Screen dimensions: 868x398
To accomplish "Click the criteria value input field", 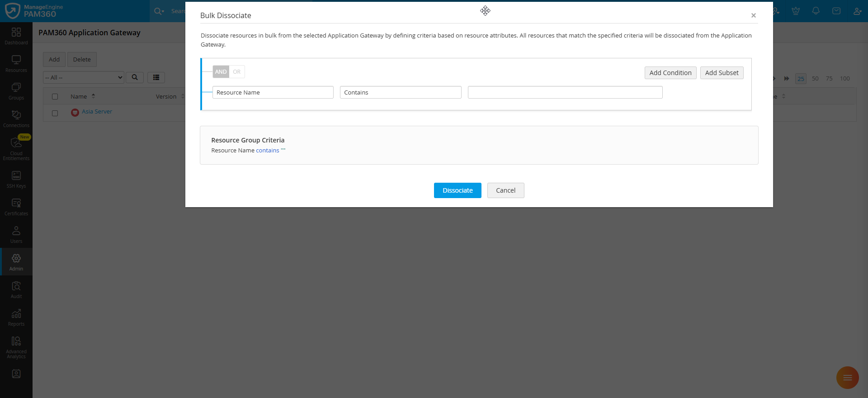I will point(565,92).
